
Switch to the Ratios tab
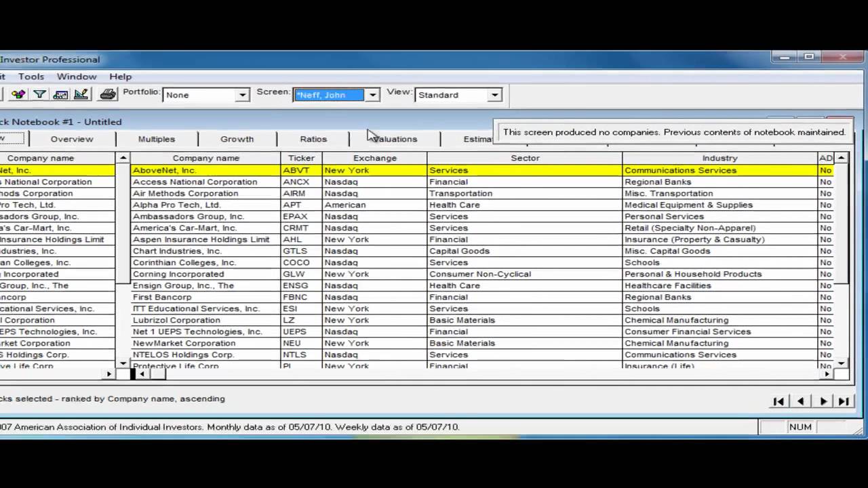point(313,139)
